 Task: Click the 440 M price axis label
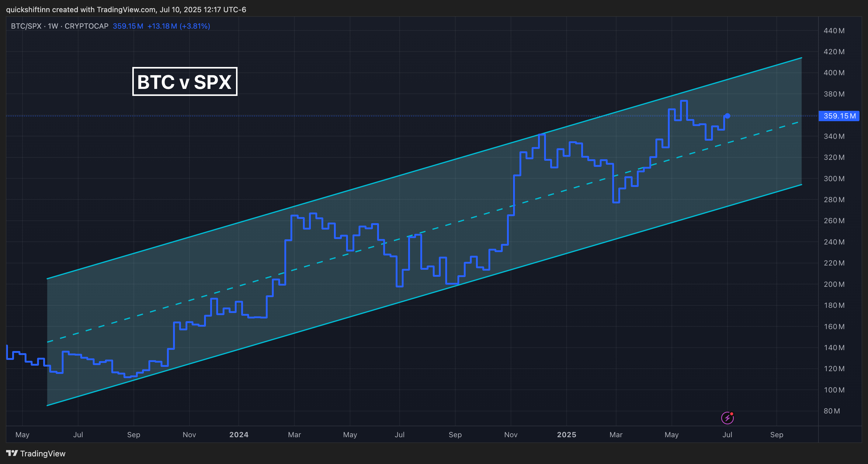[834, 31]
